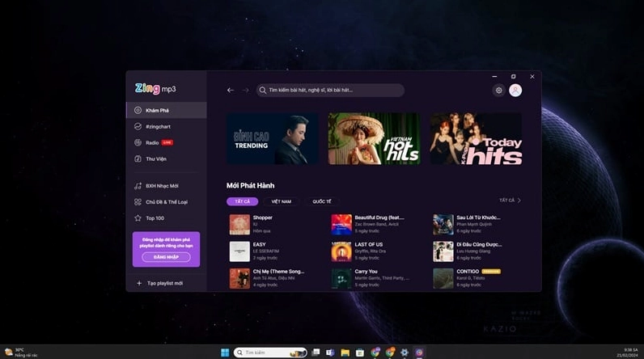Navigate back with the left arrow
The image size is (644, 359).
[x=231, y=91]
